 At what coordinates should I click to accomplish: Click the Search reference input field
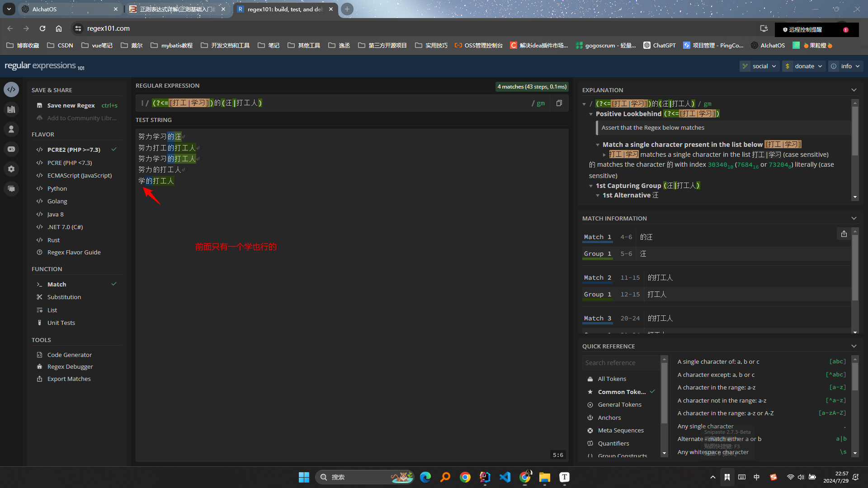tap(620, 362)
